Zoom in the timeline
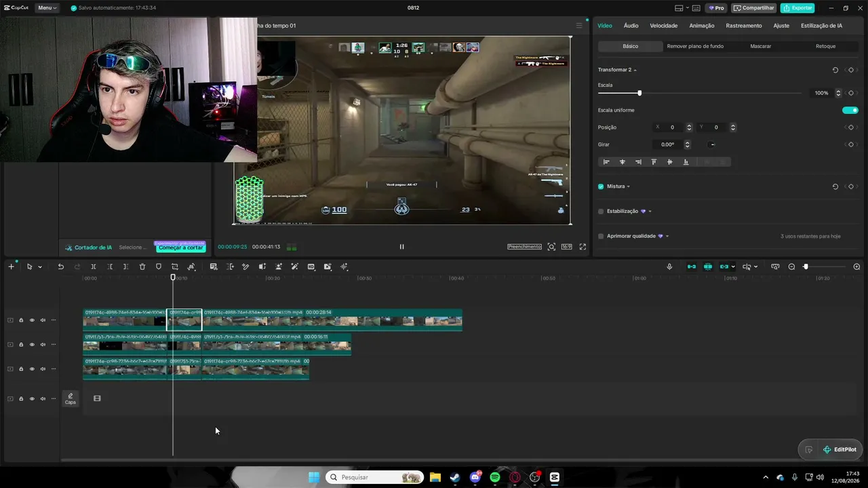 [856, 267]
